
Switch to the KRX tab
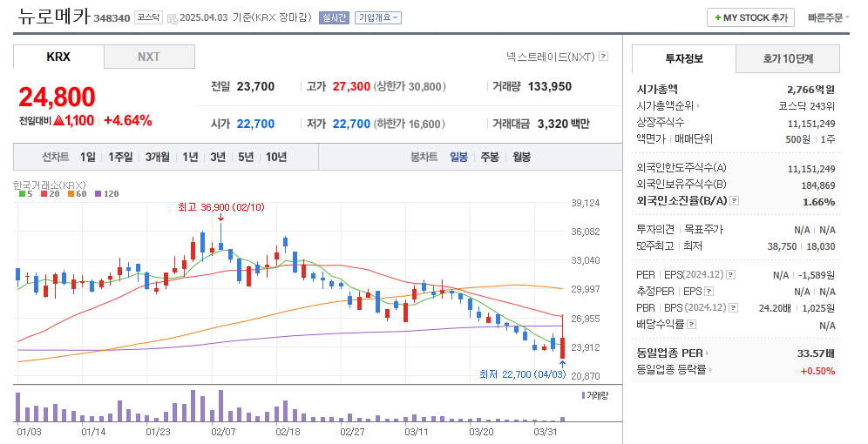pyautogui.click(x=58, y=57)
